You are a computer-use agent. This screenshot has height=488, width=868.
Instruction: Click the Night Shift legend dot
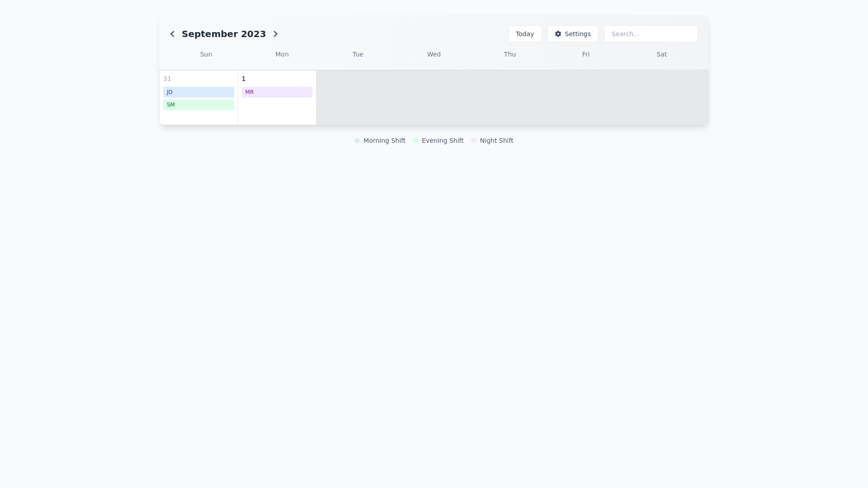click(473, 141)
